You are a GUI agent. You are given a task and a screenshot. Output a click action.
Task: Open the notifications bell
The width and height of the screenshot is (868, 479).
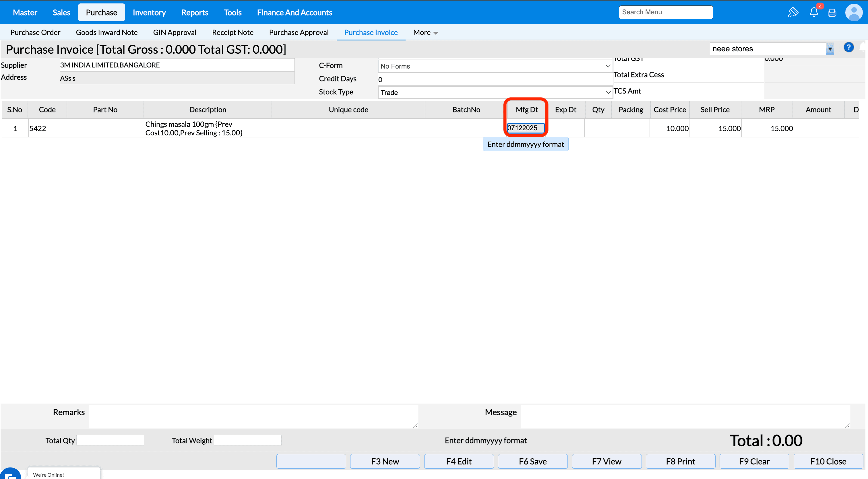tap(814, 12)
